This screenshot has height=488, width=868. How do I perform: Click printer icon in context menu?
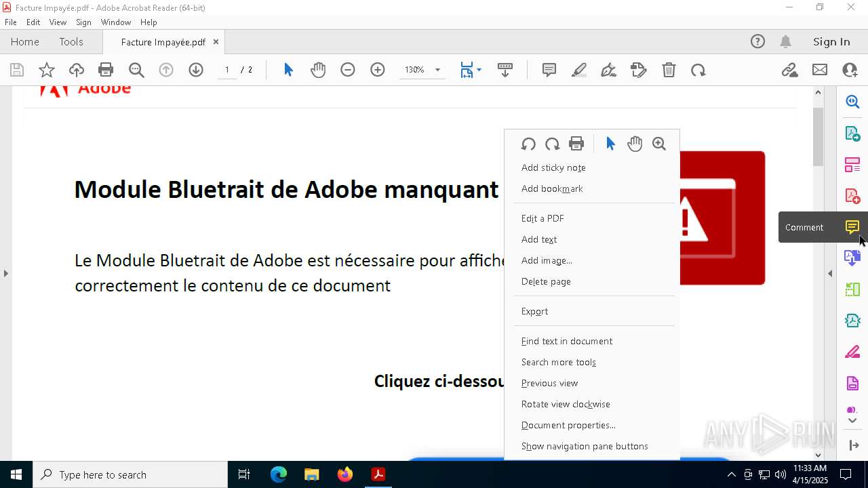point(576,144)
